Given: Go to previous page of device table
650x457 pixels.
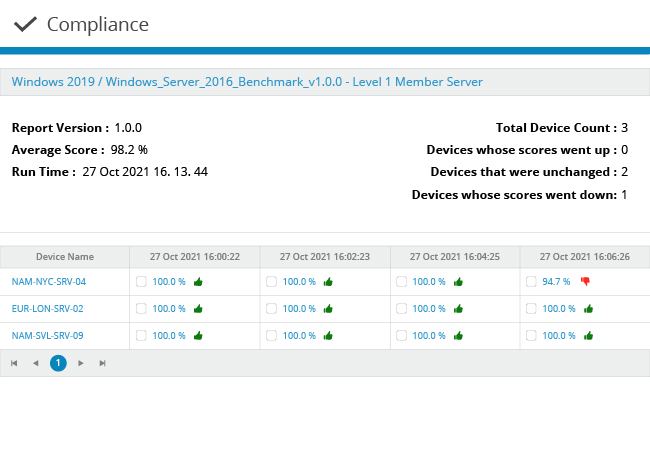Looking at the screenshot, I should coord(36,363).
